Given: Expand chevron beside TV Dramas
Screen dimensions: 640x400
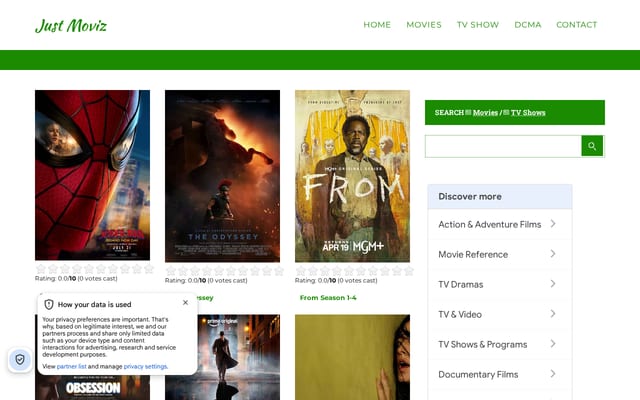Looking at the screenshot, I should pyautogui.click(x=553, y=284).
